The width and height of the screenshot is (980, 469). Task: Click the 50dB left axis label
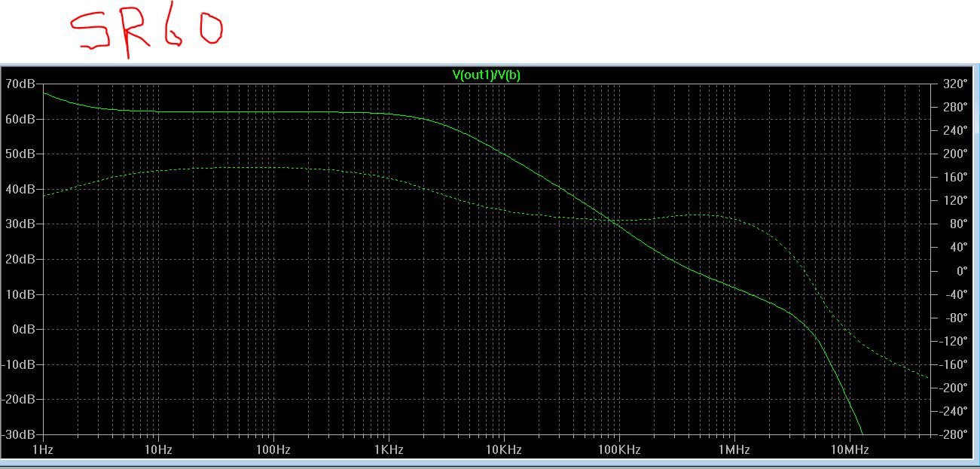pos(20,154)
